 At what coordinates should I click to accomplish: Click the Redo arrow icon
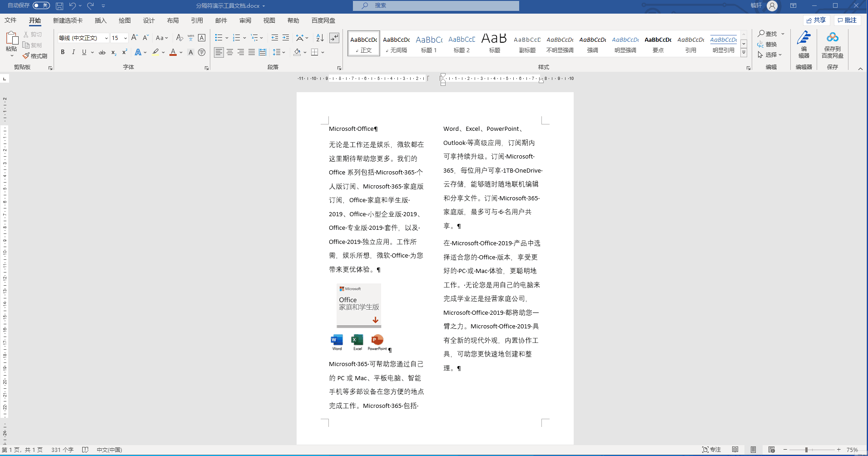click(90, 6)
